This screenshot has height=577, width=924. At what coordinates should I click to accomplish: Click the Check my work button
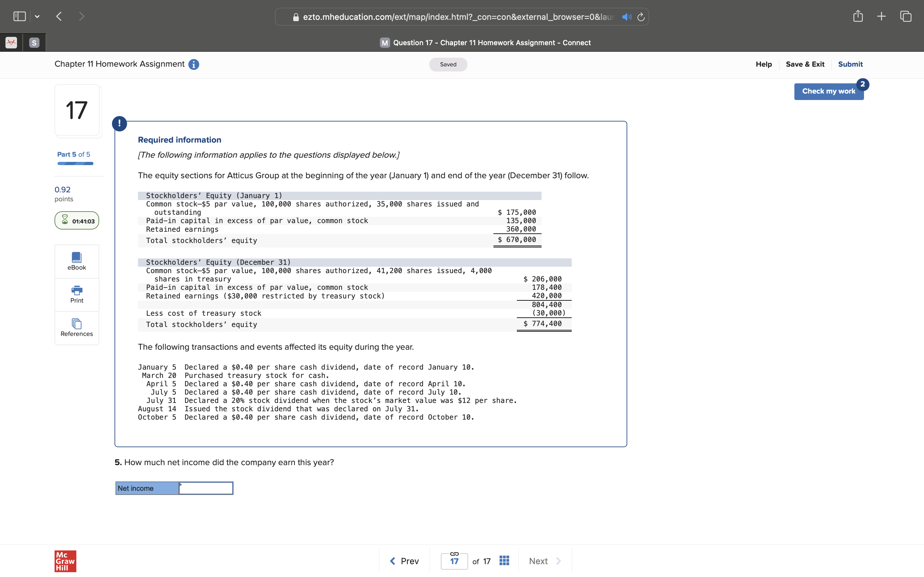click(x=828, y=92)
